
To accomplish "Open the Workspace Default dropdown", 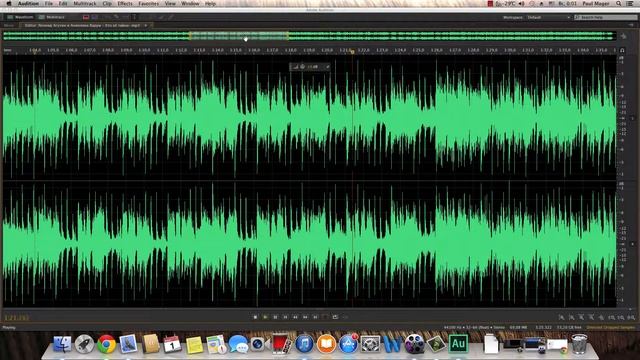I will [x=549, y=17].
